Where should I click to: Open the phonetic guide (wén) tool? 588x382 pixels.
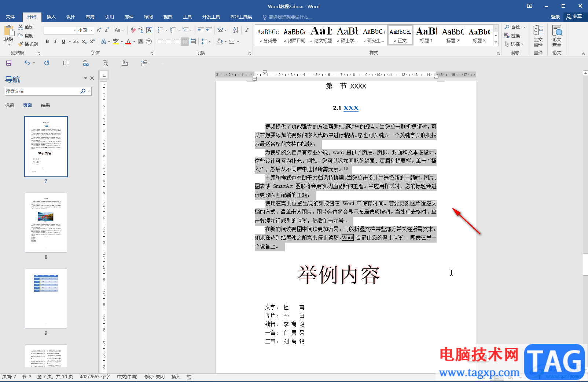pos(141,30)
